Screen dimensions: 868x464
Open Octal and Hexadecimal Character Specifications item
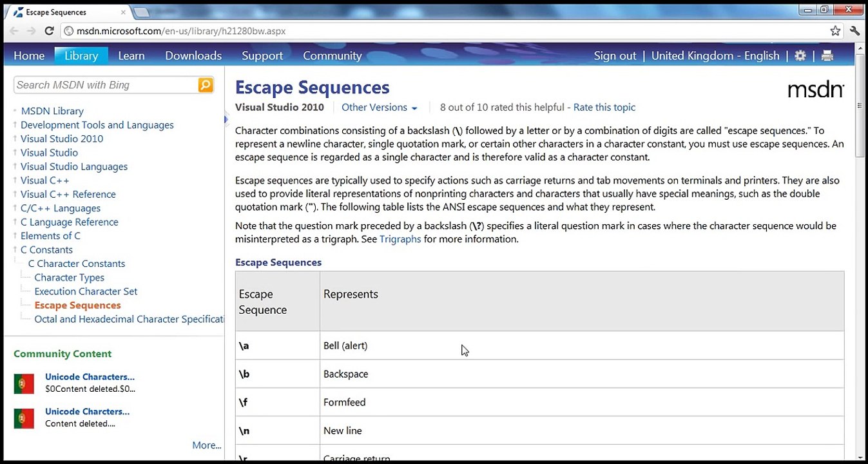129,319
